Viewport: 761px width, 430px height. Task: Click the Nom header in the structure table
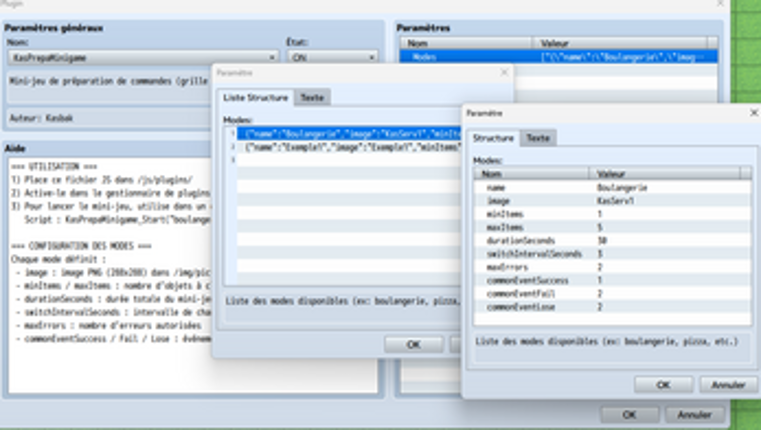click(531, 173)
